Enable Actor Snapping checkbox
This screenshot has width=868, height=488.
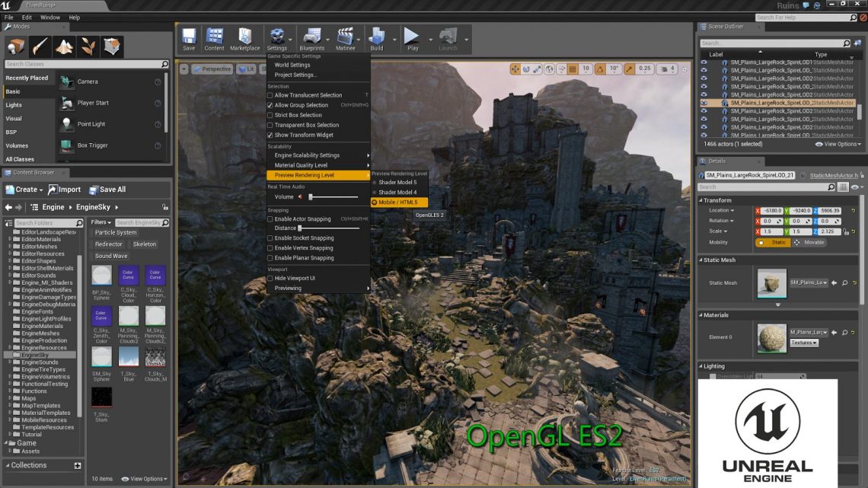pos(270,219)
